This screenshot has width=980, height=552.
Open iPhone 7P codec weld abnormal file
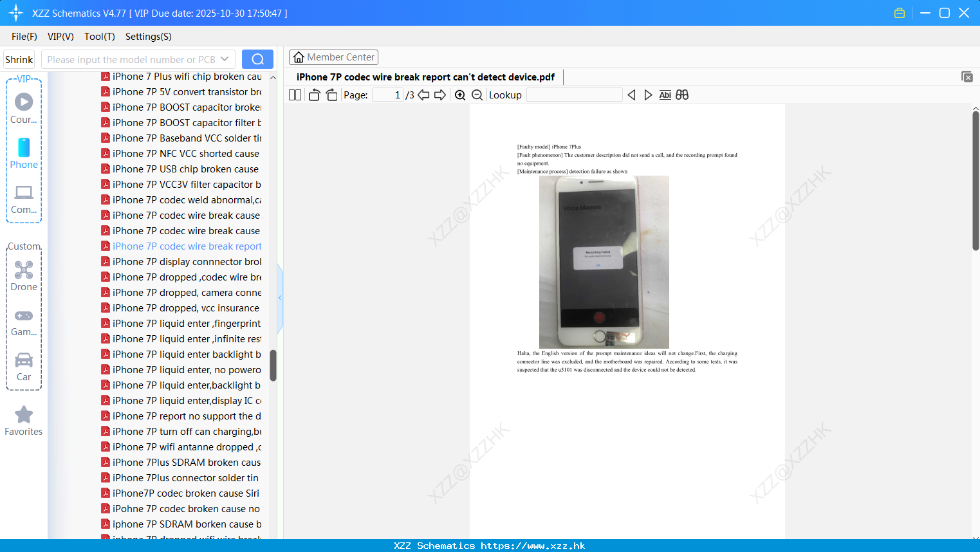(x=181, y=200)
